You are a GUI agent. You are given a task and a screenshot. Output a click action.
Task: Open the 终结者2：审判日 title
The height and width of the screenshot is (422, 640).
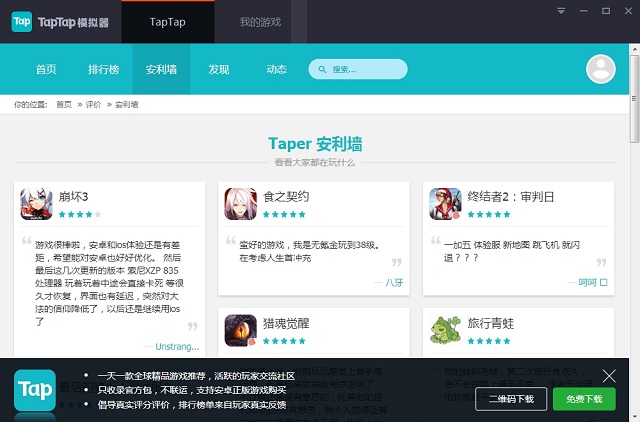pyautogui.click(x=511, y=197)
